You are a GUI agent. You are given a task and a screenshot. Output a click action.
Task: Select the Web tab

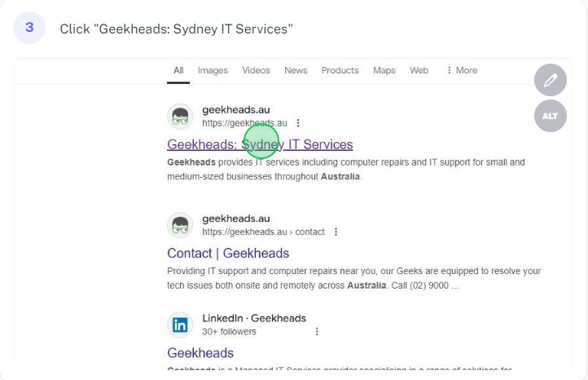[x=419, y=70]
